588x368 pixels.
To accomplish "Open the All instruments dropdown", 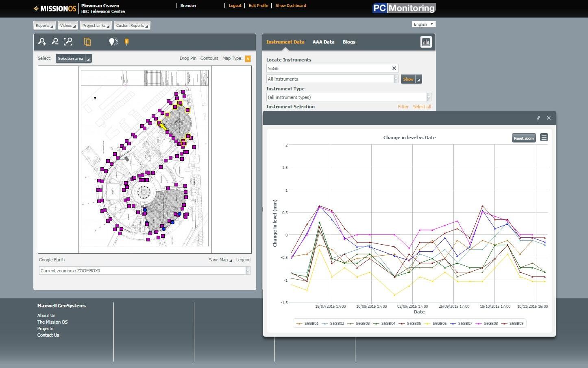I will tap(396, 79).
